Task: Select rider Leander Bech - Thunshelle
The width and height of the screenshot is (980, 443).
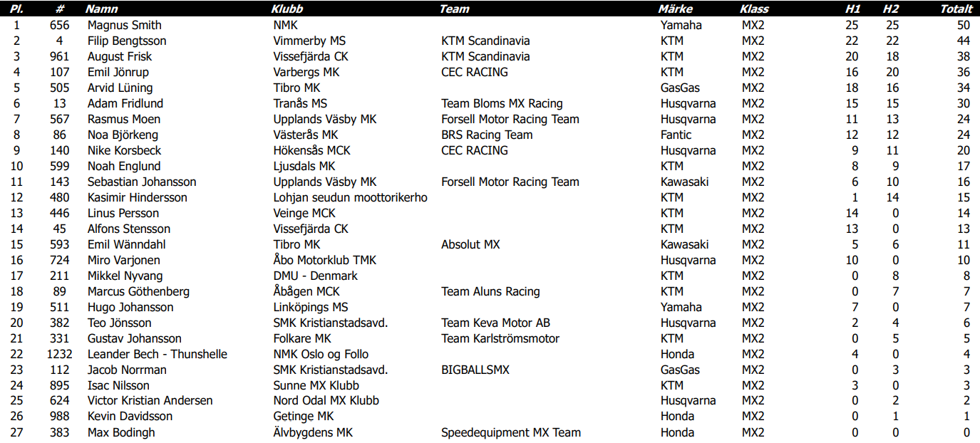Action: 158,354
